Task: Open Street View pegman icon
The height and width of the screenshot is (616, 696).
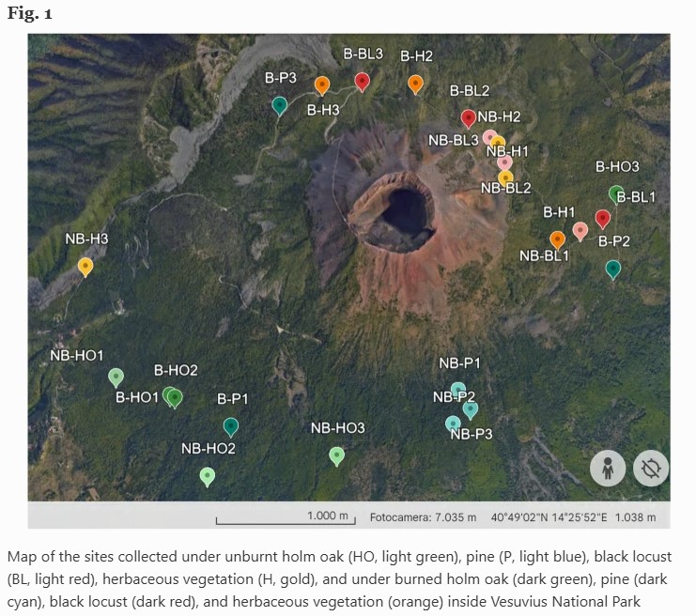Action: (x=608, y=469)
